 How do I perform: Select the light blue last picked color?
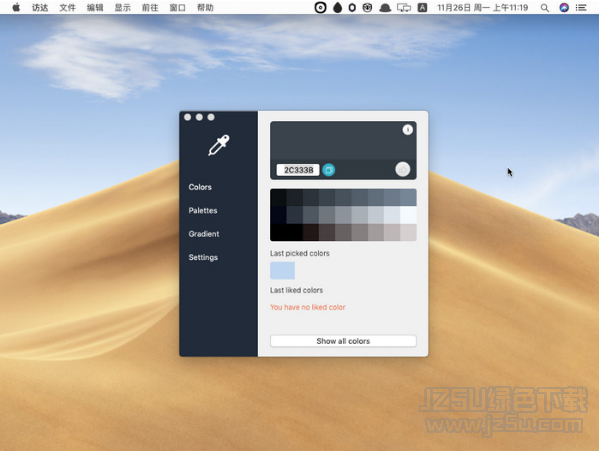tap(282, 271)
